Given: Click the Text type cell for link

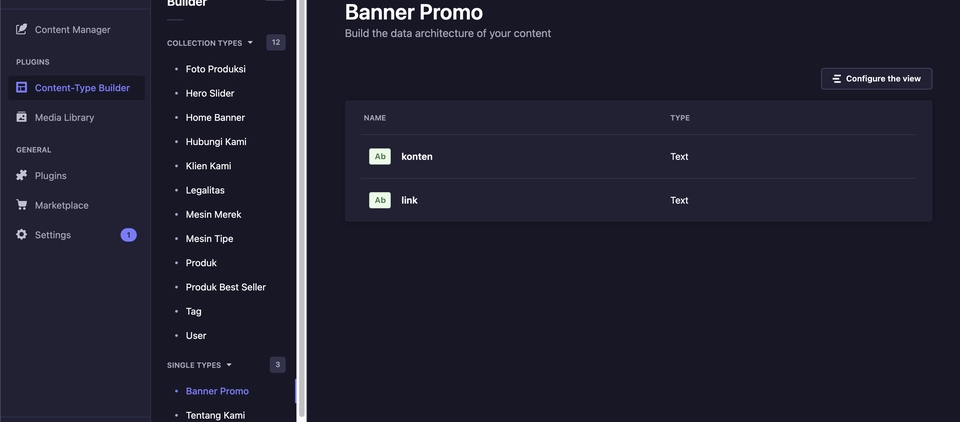Looking at the screenshot, I should pos(679,200).
